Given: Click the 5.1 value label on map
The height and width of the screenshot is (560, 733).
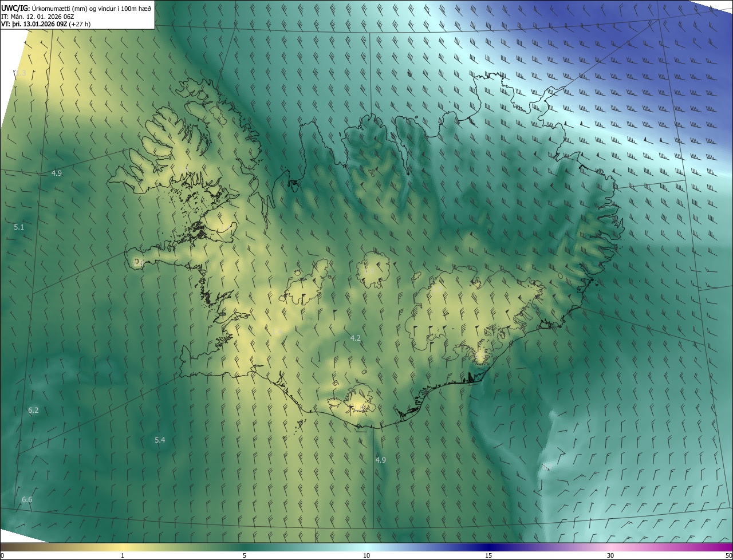Looking at the screenshot, I should (19, 227).
